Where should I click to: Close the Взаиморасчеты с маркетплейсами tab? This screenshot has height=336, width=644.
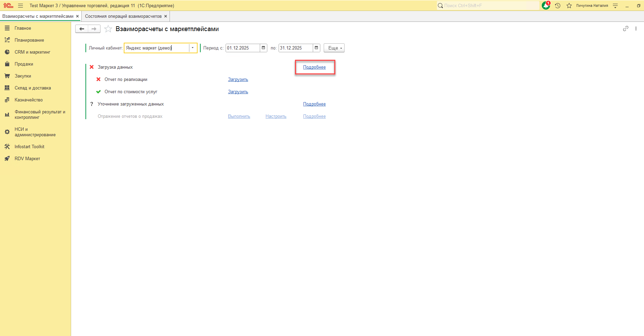click(x=78, y=16)
